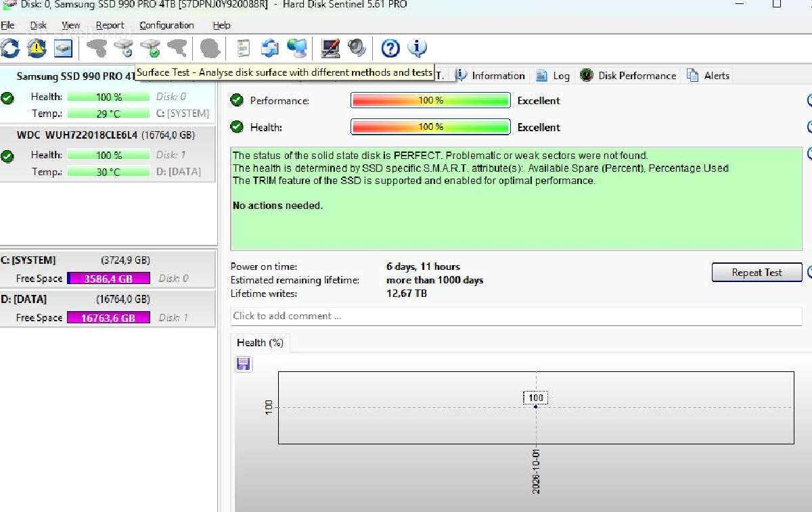This screenshot has width=812, height=512.
Task: Switch to the Log tab
Action: [x=553, y=75]
